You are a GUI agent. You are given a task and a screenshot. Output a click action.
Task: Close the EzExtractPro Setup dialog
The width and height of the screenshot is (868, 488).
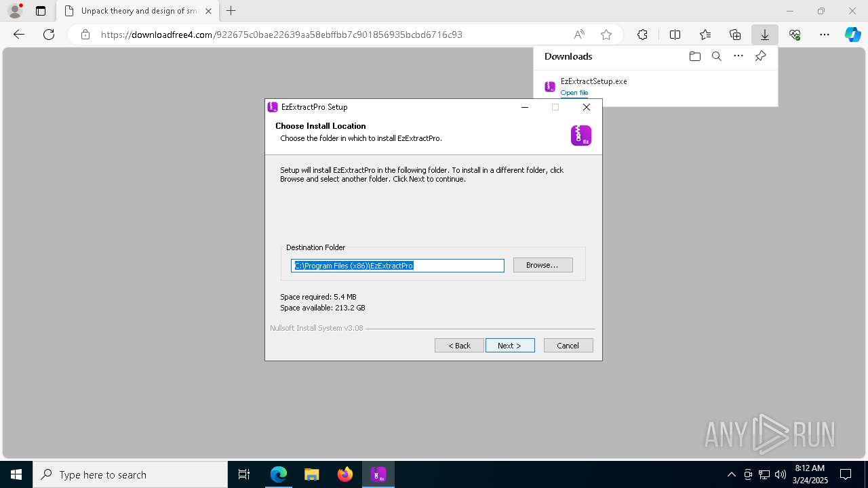[587, 107]
